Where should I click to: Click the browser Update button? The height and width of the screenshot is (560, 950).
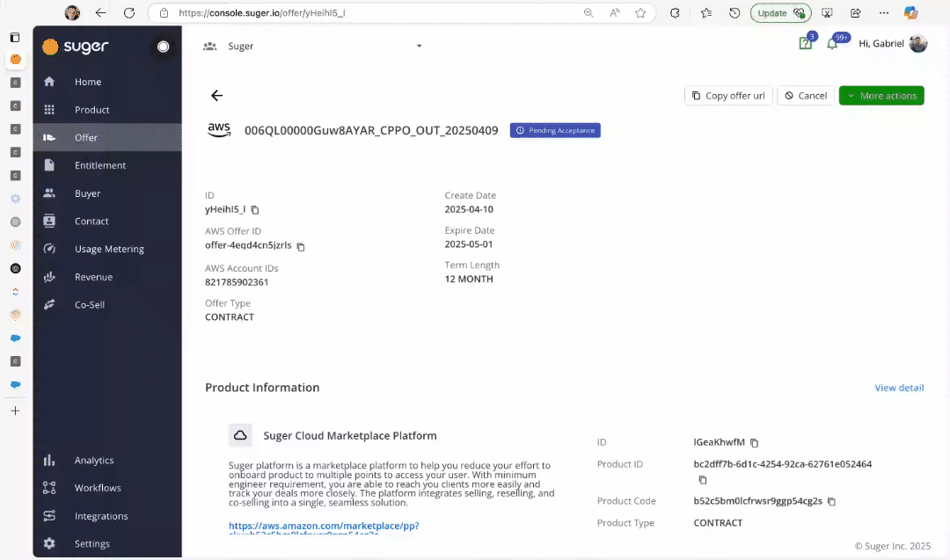pos(780,12)
